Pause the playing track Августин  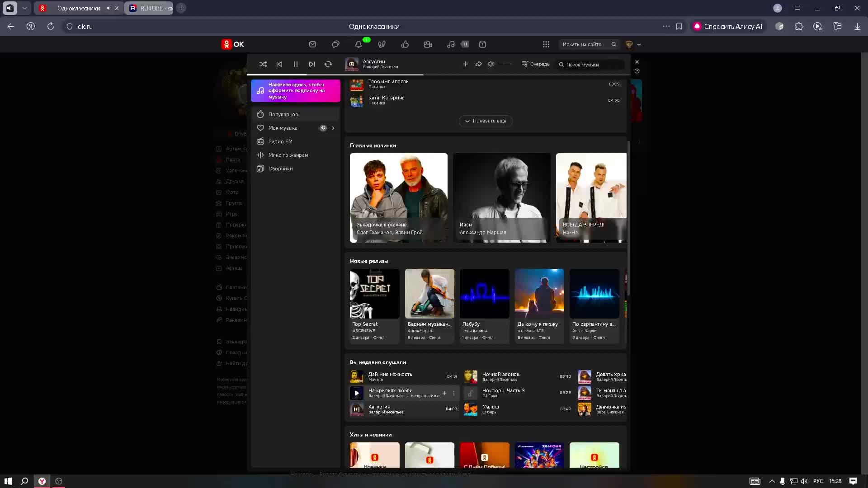pos(296,64)
